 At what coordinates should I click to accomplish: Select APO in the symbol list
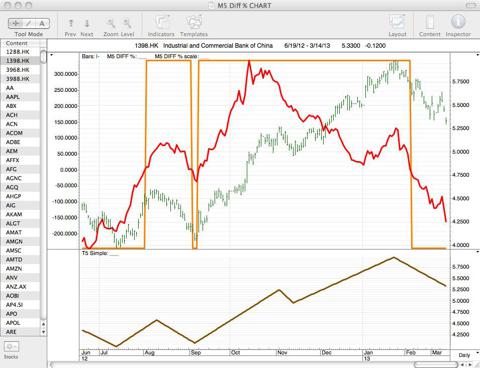[21, 313]
